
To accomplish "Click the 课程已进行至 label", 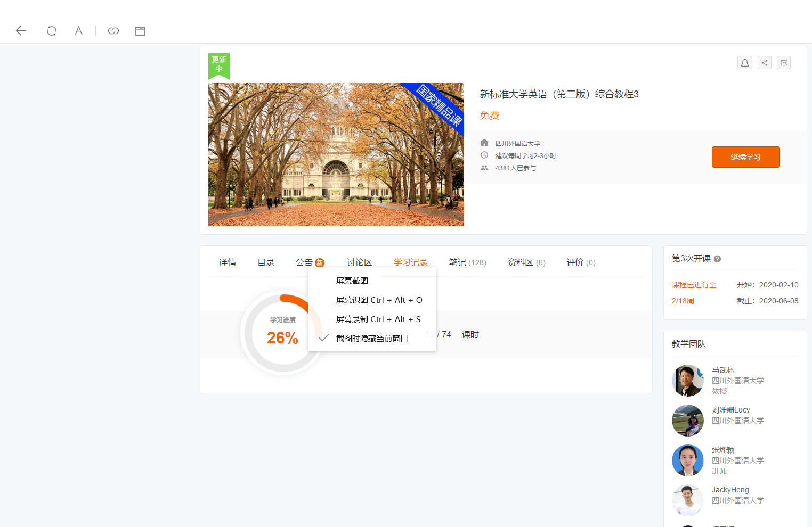I will (694, 285).
